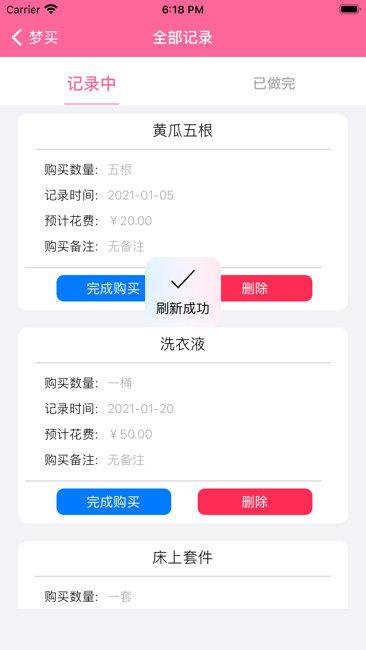Switch to the 已做完 tab
This screenshot has width=366, height=650.
274,83
